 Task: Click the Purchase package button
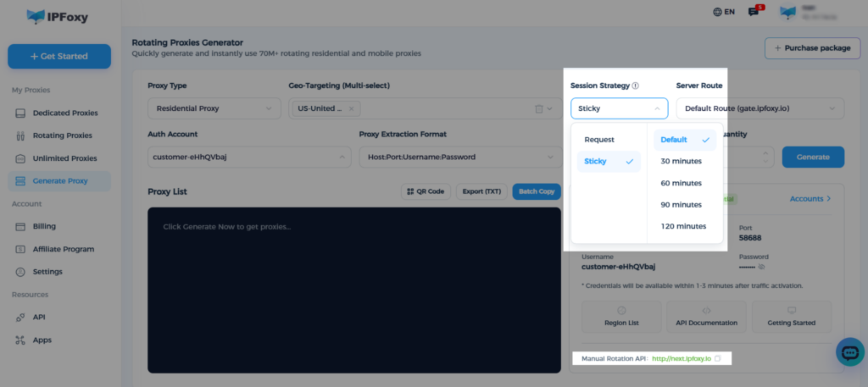coord(813,48)
